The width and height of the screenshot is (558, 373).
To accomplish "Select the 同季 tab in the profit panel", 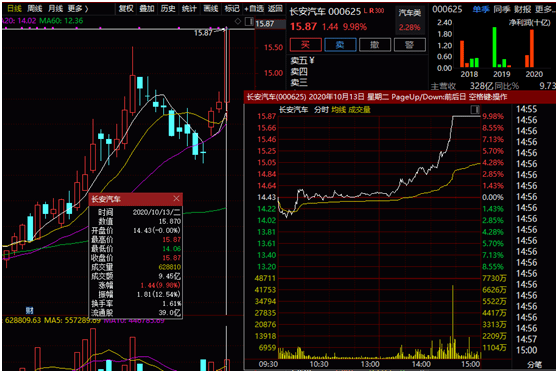I will pos(501,9).
